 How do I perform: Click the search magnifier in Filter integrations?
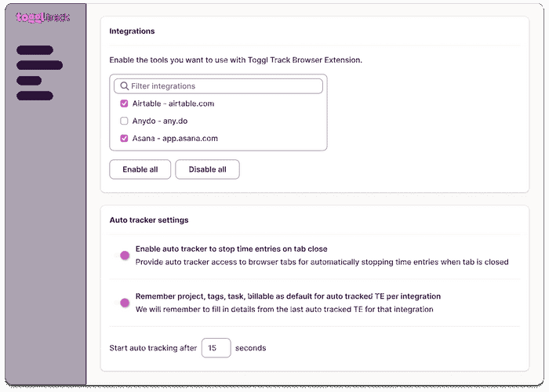tap(124, 86)
